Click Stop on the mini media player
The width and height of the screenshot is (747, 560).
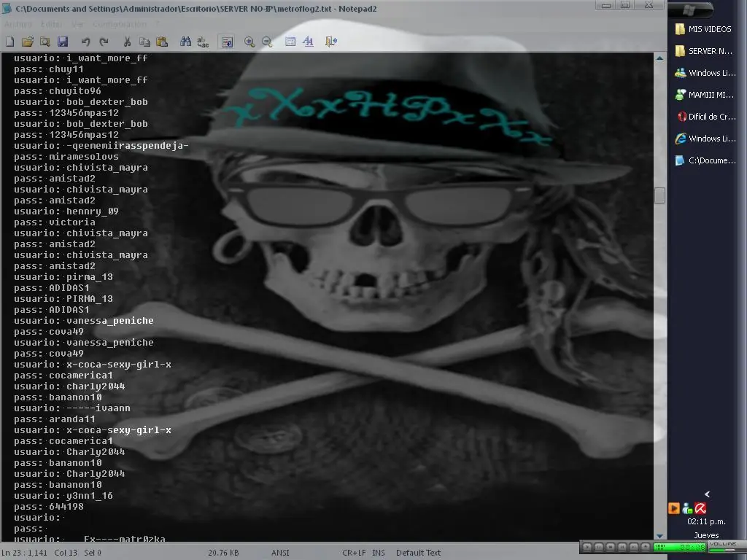coord(611,547)
